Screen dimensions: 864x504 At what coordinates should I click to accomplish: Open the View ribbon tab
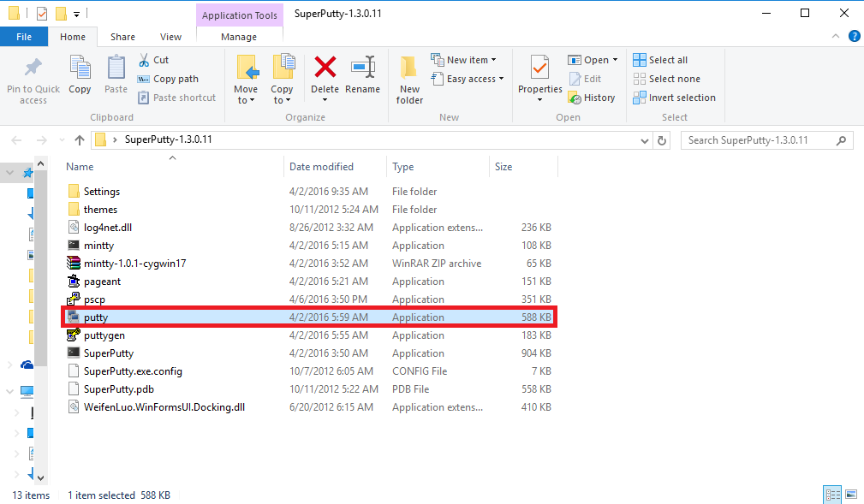(x=170, y=37)
